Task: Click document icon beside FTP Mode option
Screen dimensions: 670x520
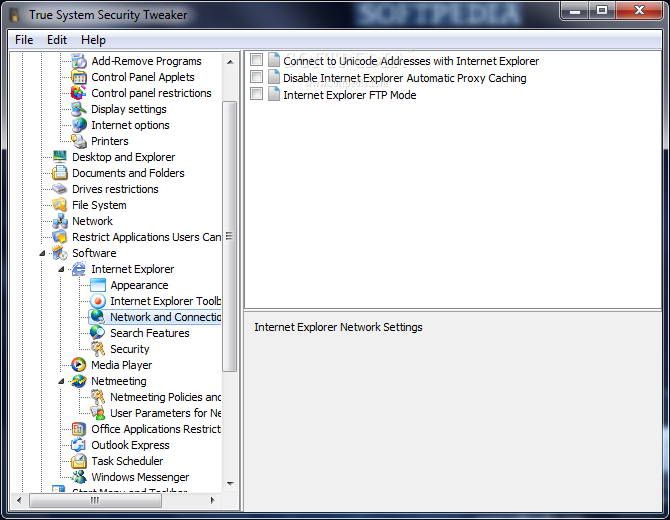Action: point(273,94)
